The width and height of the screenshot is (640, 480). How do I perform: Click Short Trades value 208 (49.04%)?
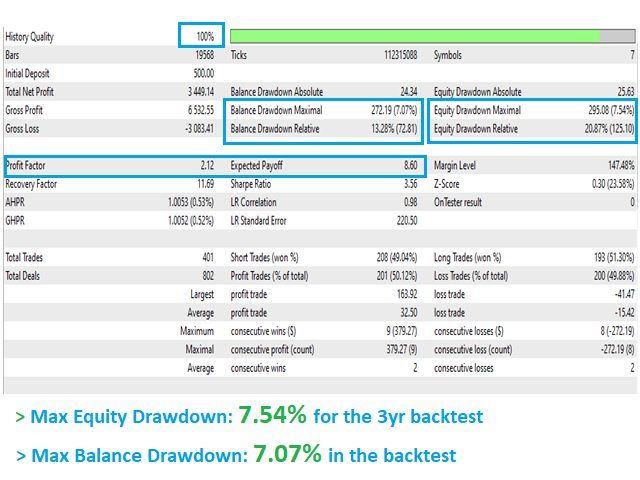tap(397, 257)
